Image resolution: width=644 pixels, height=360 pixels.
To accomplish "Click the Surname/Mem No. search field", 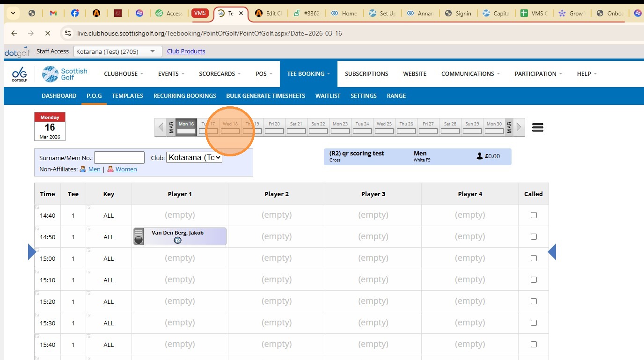I will (119, 158).
